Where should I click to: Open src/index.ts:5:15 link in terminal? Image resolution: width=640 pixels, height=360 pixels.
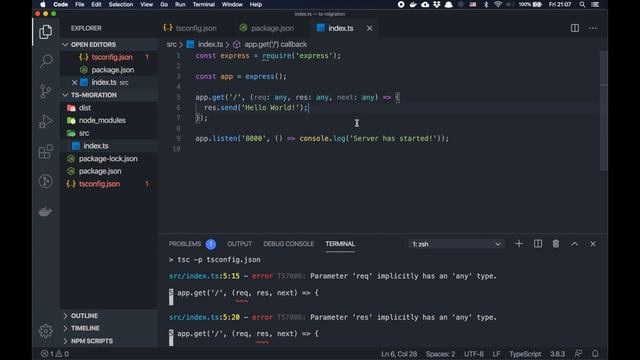point(204,276)
